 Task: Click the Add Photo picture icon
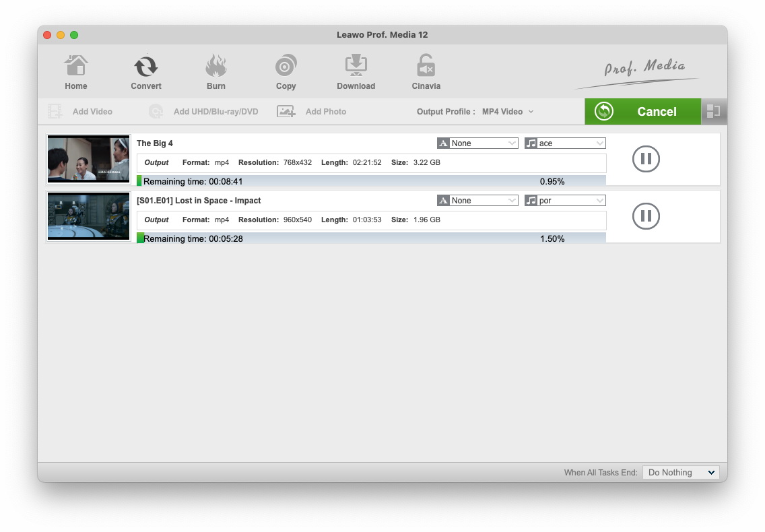(286, 111)
